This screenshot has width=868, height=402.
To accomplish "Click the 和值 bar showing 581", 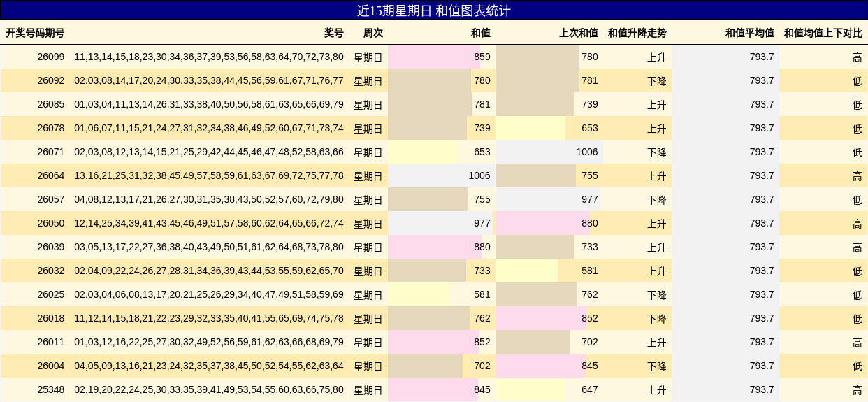I will point(419,294).
